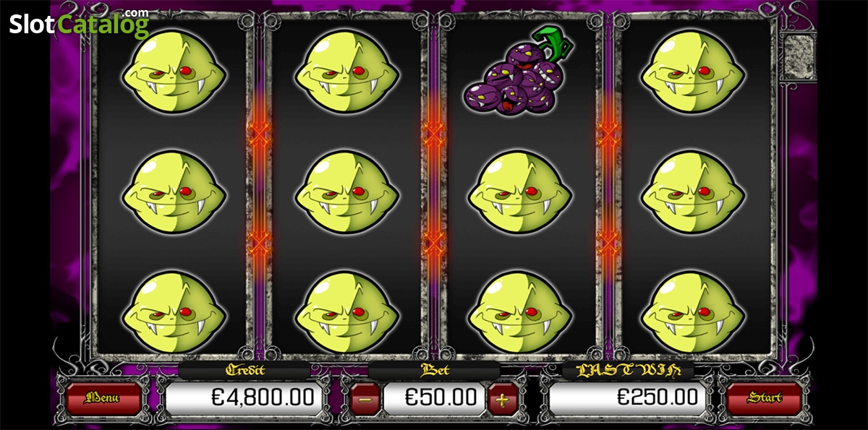Click the €4,800.00 credit display

tap(244, 397)
